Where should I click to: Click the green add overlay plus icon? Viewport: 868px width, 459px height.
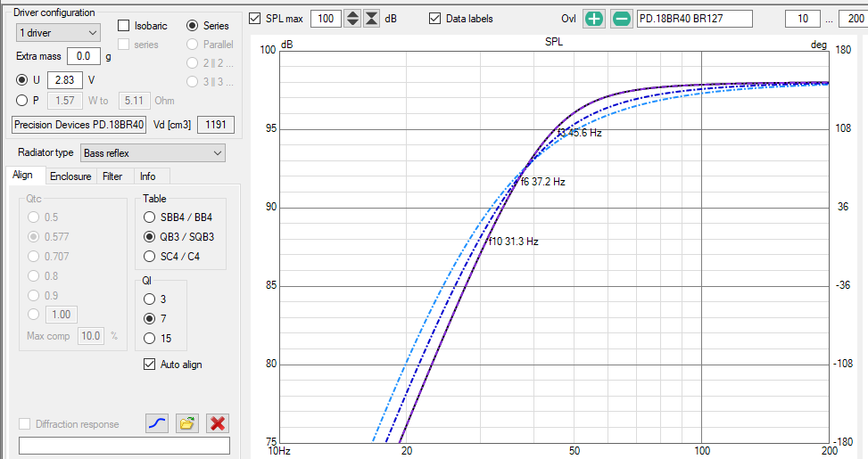click(x=593, y=19)
